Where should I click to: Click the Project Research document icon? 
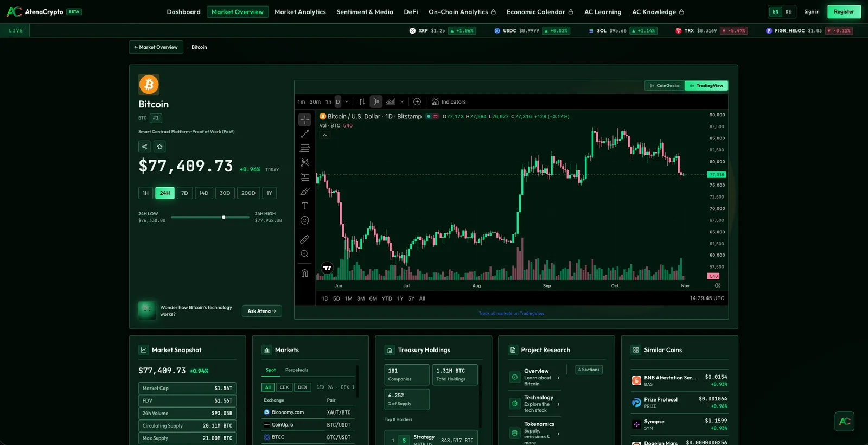513,350
